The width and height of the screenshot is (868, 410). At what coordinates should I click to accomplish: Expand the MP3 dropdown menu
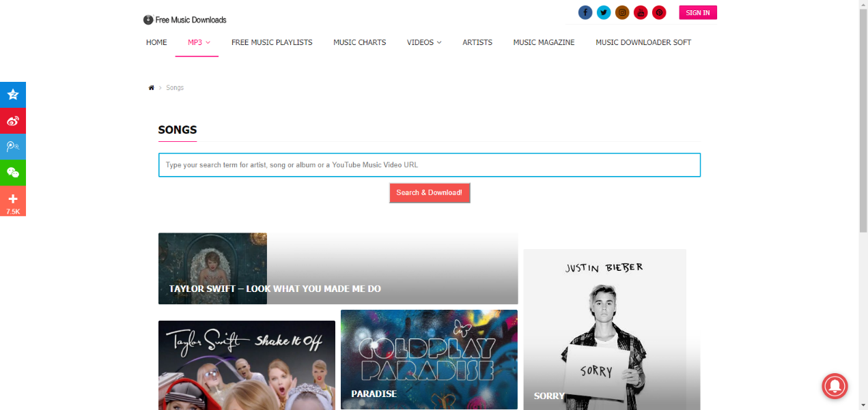199,42
